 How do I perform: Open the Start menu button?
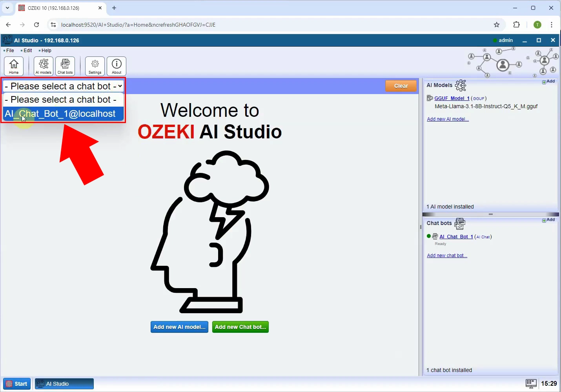point(17,384)
